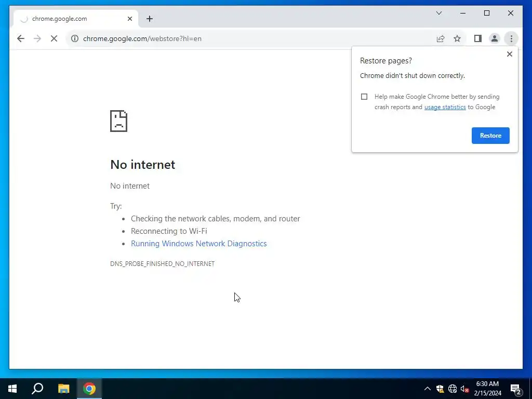The width and height of the screenshot is (532, 399).
Task: Close the Chrome window
Action: (510, 13)
